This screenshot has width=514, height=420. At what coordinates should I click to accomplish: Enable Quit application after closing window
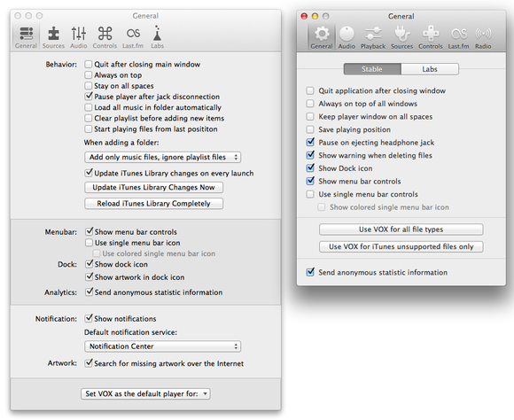[x=310, y=90]
